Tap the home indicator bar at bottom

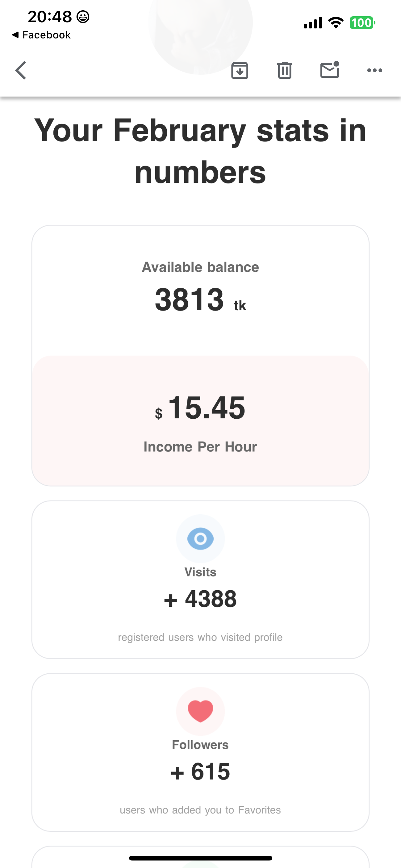point(200,858)
